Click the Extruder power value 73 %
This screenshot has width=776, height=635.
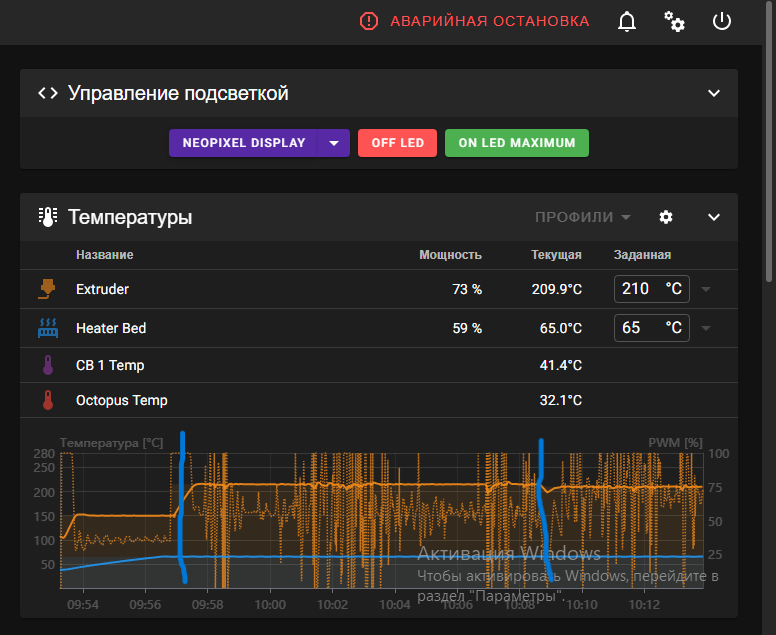click(x=467, y=289)
